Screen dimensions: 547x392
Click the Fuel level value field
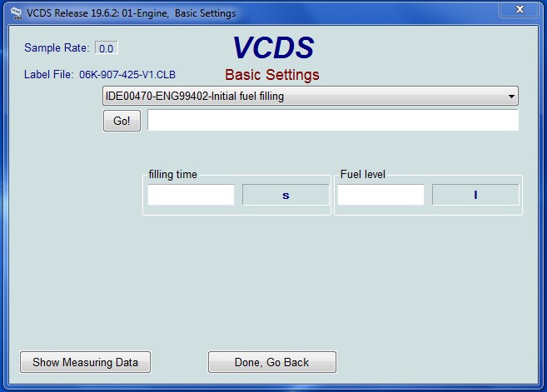coord(380,195)
